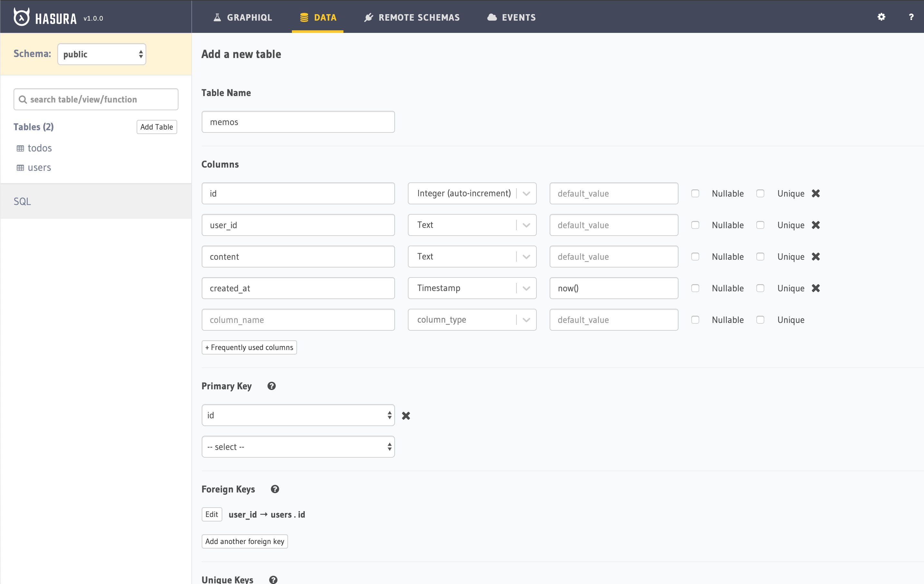
Task: Check Unique for user_id column
Action: point(760,225)
